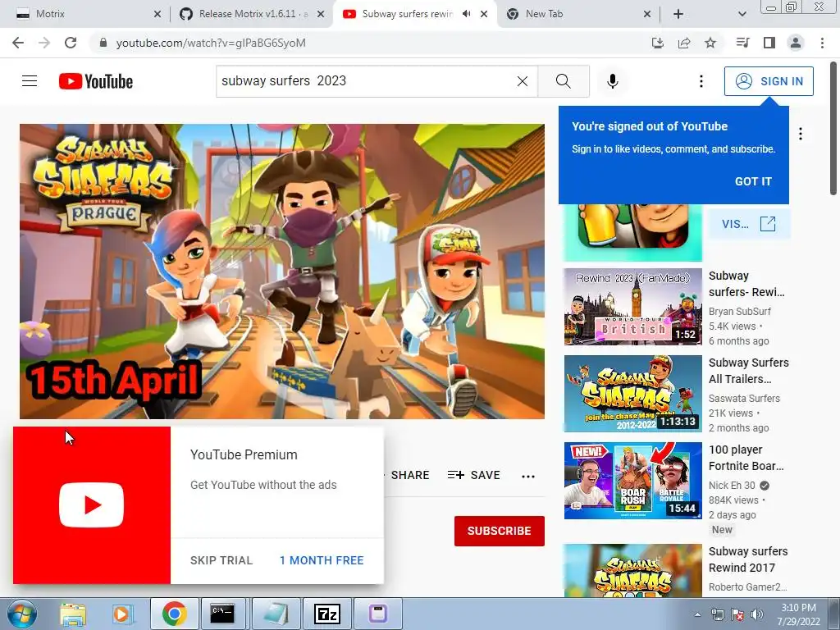Toggle Chrome side panel
840x630 pixels.
[x=769, y=43]
